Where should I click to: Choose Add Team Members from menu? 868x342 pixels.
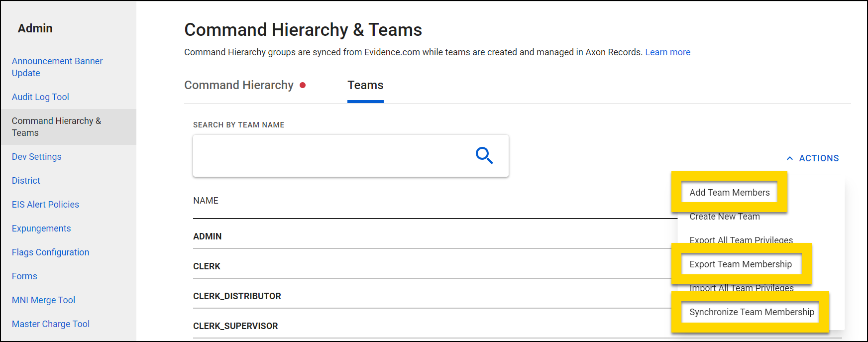tap(729, 193)
